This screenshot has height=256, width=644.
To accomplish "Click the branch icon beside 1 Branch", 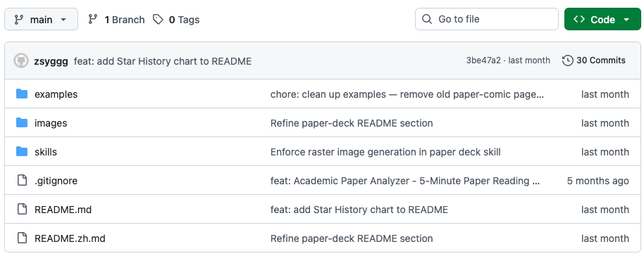I will tap(93, 19).
